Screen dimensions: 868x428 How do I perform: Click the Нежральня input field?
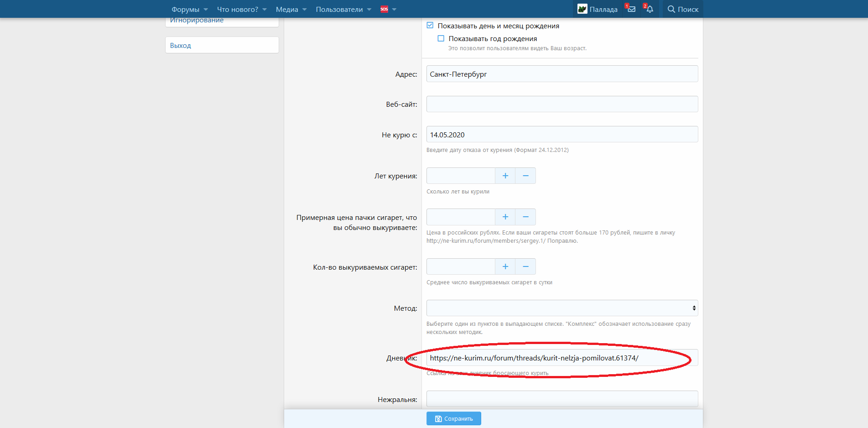[562, 399]
